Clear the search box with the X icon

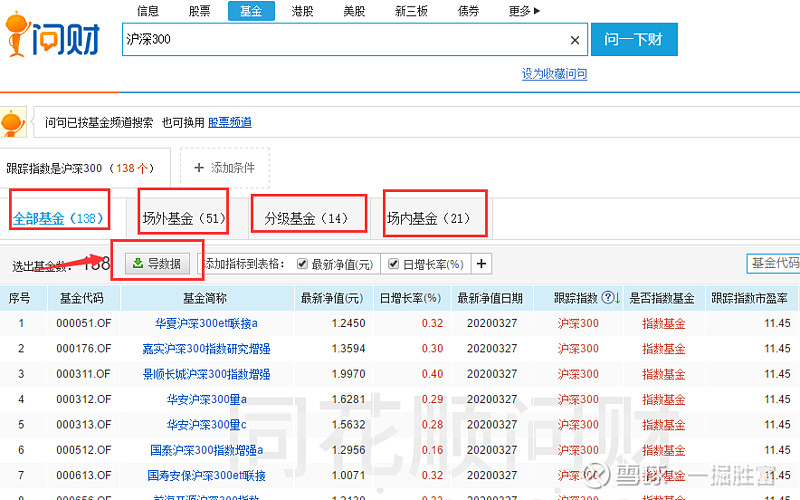[x=575, y=40]
